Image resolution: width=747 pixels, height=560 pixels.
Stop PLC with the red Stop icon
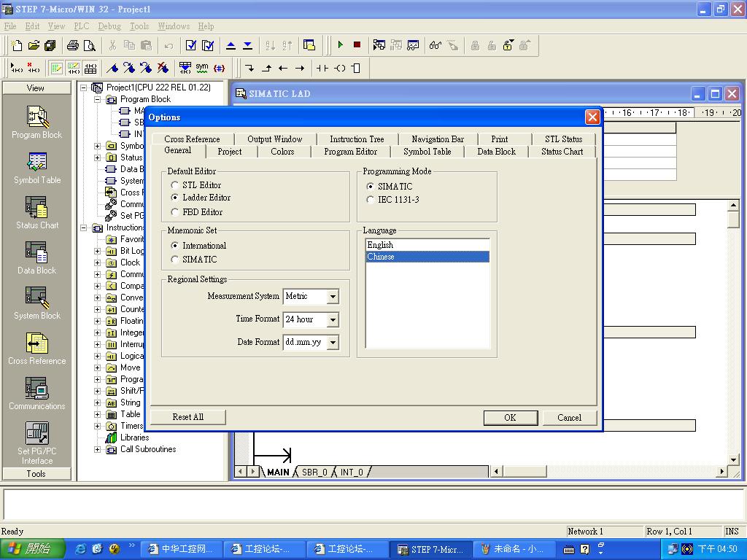[357, 45]
